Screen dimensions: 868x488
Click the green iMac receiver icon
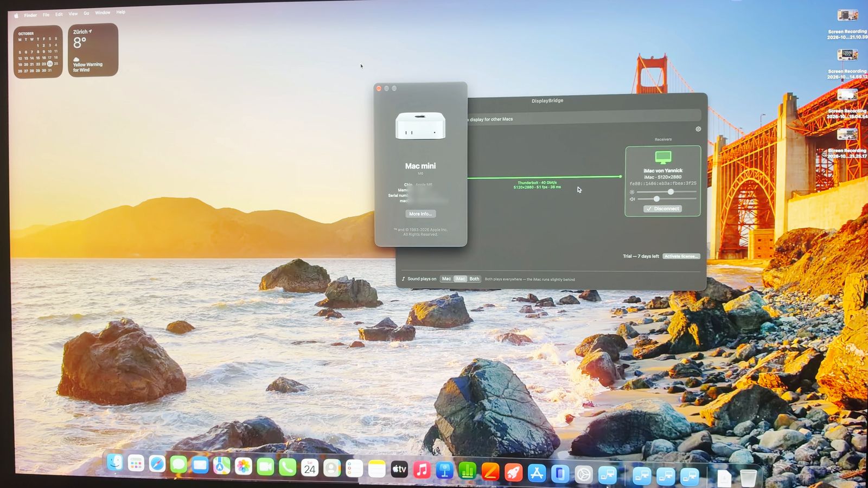(663, 158)
